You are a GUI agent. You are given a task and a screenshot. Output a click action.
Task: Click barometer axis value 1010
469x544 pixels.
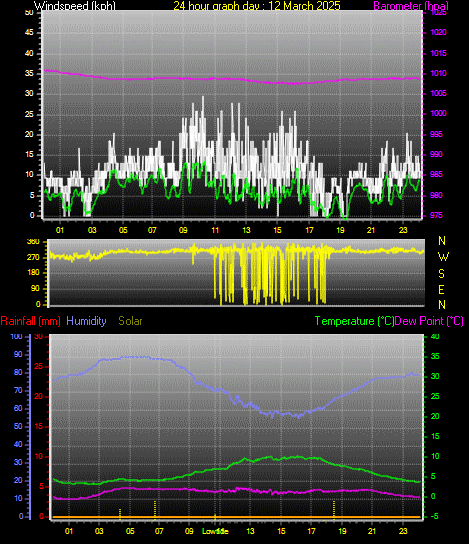coord(438,74)
